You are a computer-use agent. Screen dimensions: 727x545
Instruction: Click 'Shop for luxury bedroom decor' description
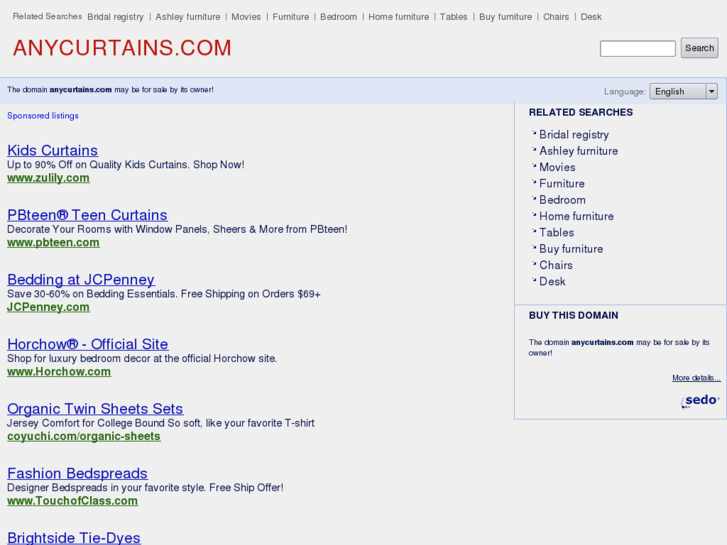[142, 358]
